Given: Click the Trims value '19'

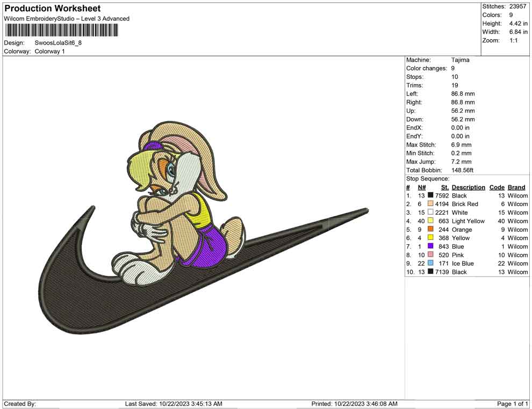Looking at the screenshot, I should click(454, 85).
